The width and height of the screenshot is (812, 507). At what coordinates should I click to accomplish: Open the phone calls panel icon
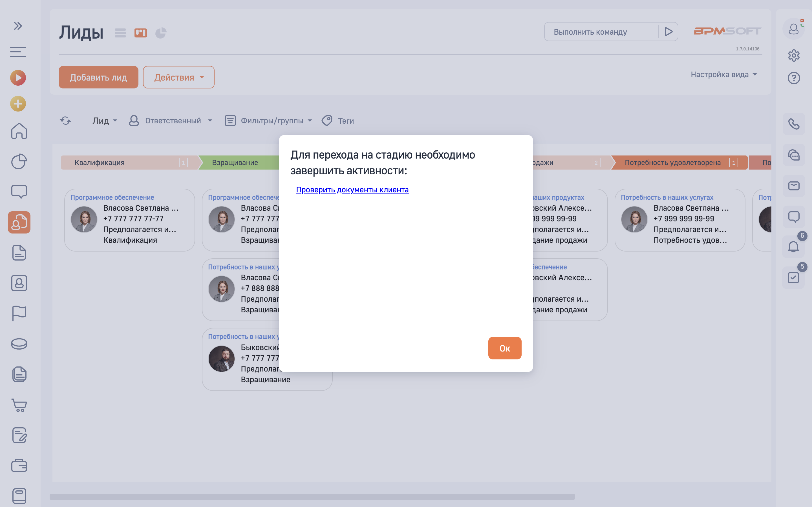click(x=794, y=124)
